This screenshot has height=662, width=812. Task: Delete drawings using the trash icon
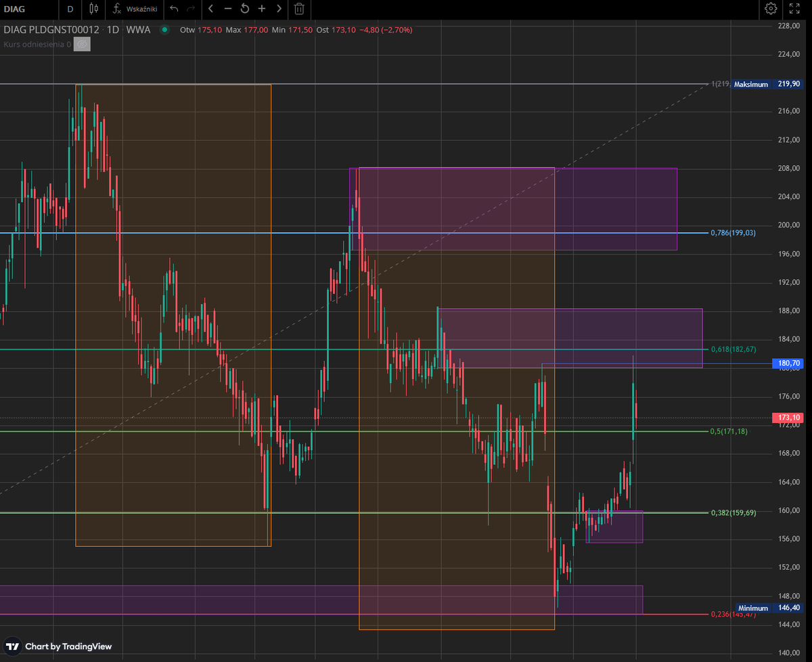299,9
